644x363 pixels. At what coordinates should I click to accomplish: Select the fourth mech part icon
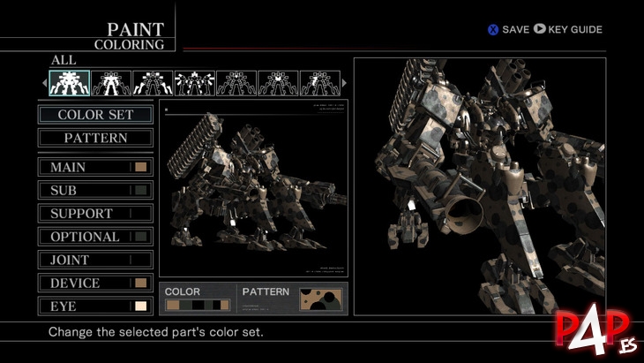[195, 83]
